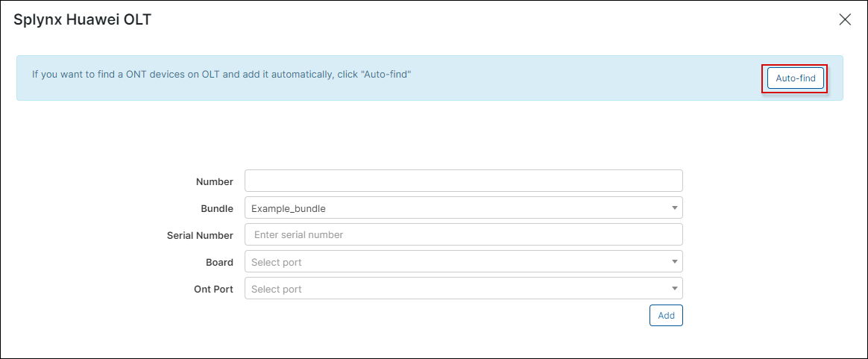Open the Bundle dropdown showing Example_bundle
The height and width of the screenshot is (359, 868).
click(x=463, y=207)
